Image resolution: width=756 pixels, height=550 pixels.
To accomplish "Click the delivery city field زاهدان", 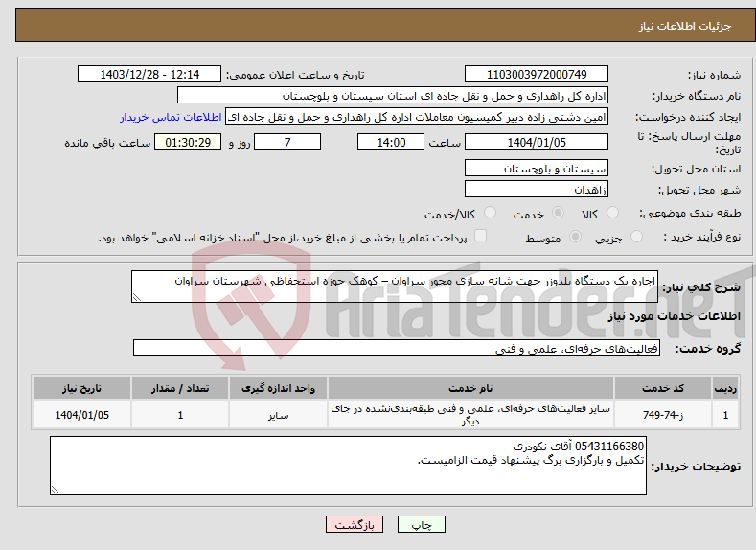I will pos(537,189).
